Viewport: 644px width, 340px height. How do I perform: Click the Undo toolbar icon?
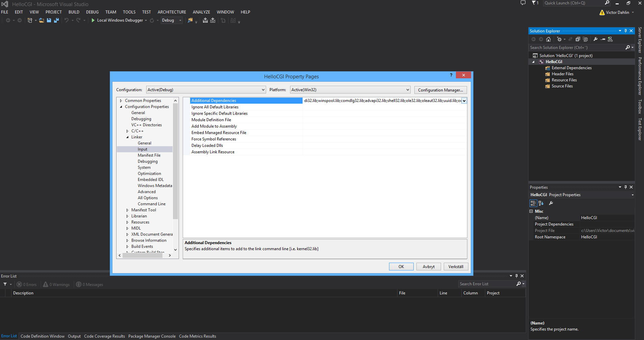tap(67, 20)
